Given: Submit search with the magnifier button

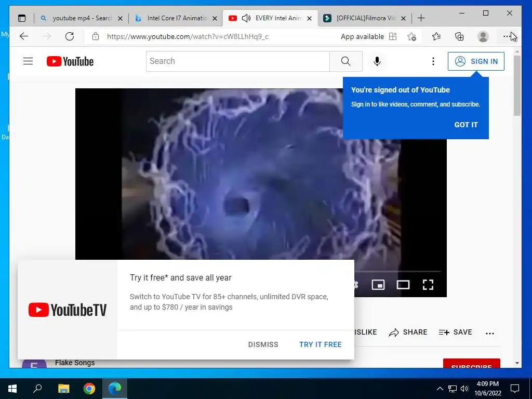Looking at the screenshot, I should (345, 61).
